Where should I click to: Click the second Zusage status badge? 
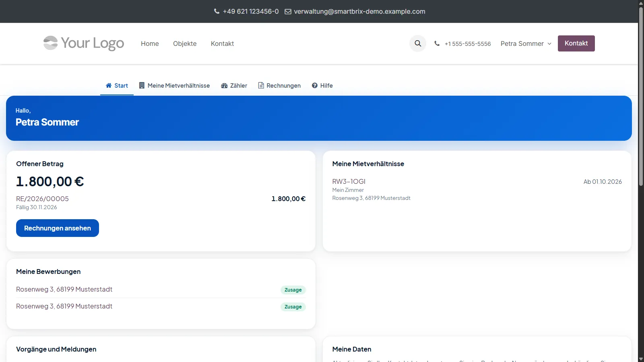(293, 307)
